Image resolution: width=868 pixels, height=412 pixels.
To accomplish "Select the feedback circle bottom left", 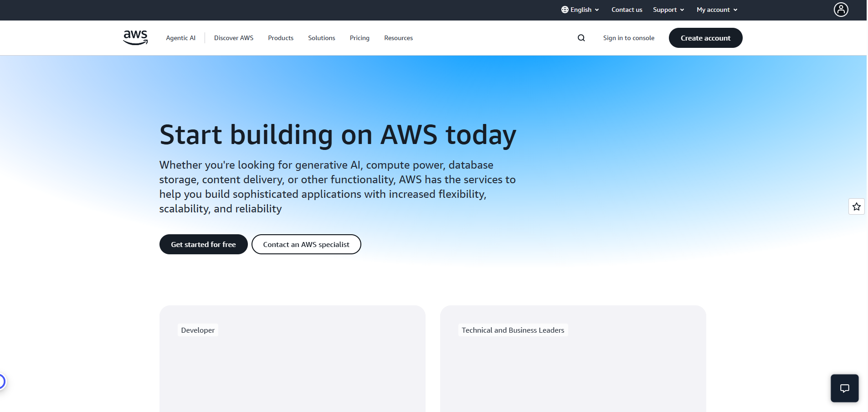I will tap(1, 381).
